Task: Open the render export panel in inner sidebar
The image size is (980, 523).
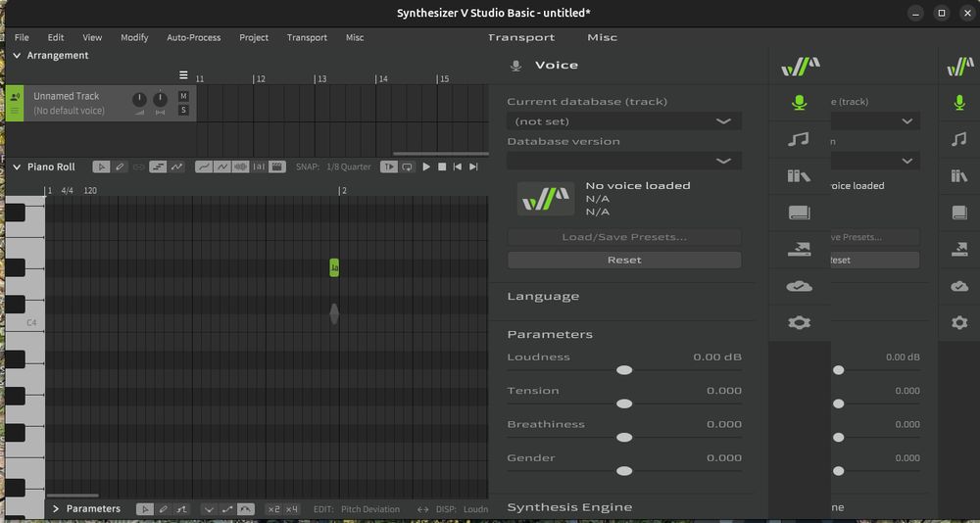Action: (799, 250)
